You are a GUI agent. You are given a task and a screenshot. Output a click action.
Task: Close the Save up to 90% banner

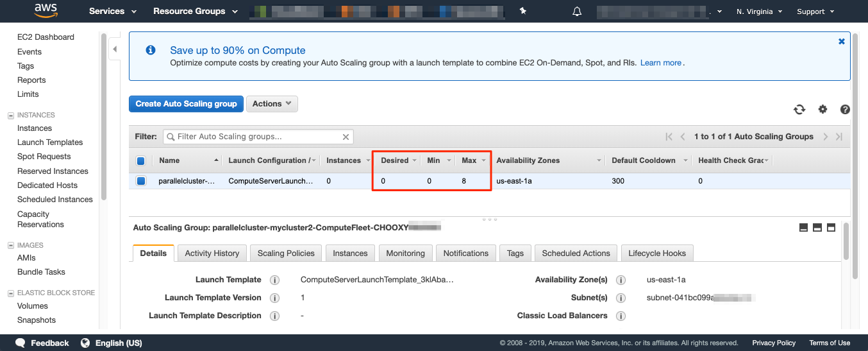(x=842, y=41)
